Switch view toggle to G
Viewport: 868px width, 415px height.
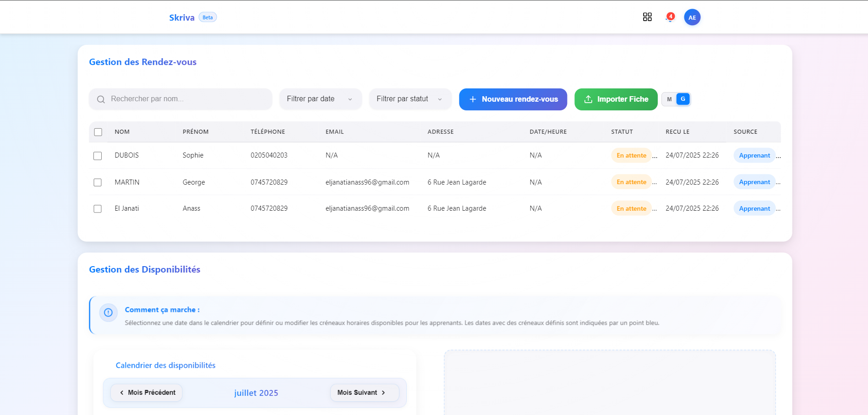683,99
